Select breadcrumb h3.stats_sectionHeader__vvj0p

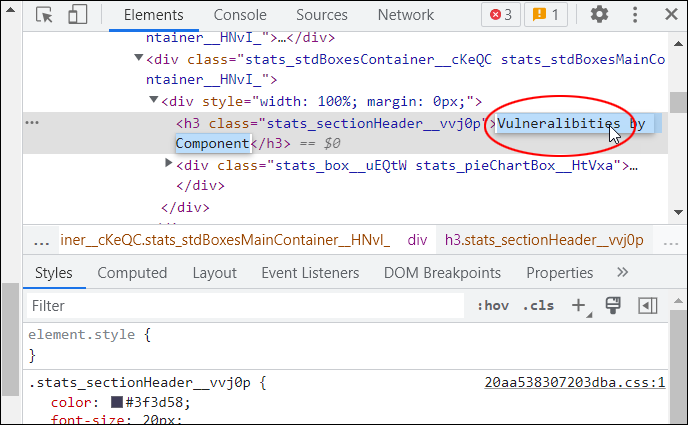(544, 240)
